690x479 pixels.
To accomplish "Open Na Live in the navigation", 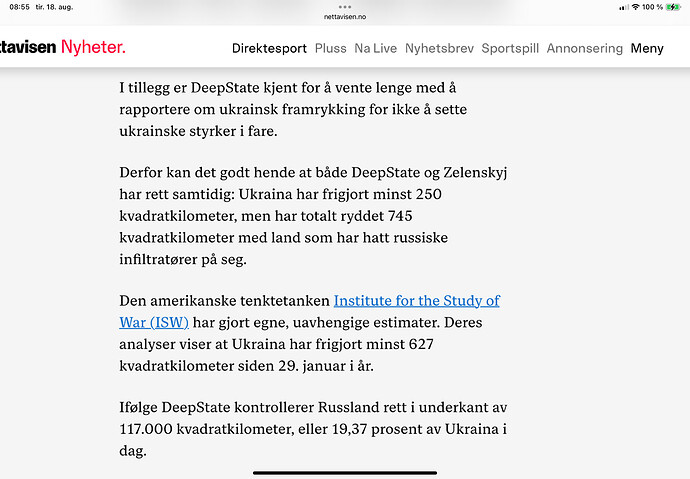I will tap(375, 48).
